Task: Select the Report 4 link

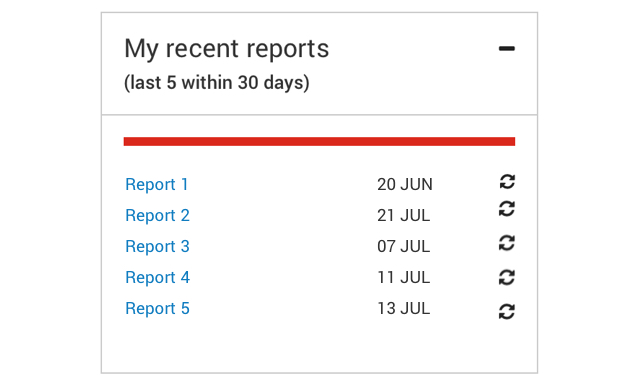Action: [x=158, y=278]
